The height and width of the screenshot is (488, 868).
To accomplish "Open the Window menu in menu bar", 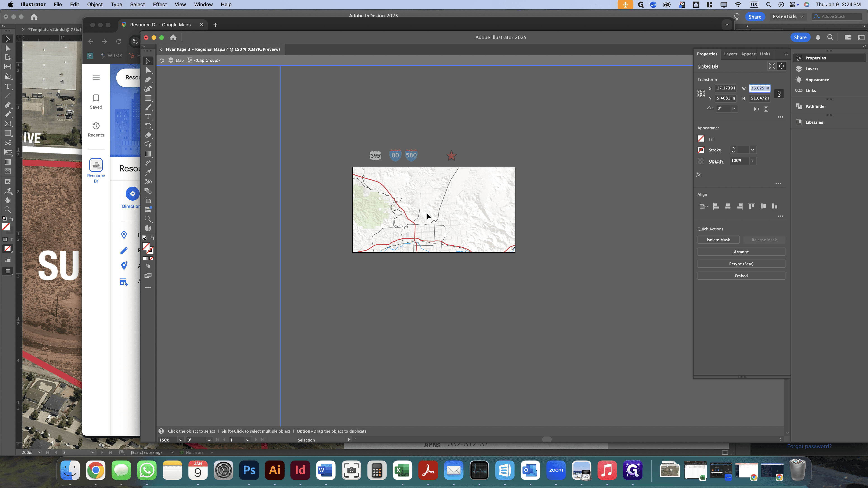I will (x=203, y=4).
